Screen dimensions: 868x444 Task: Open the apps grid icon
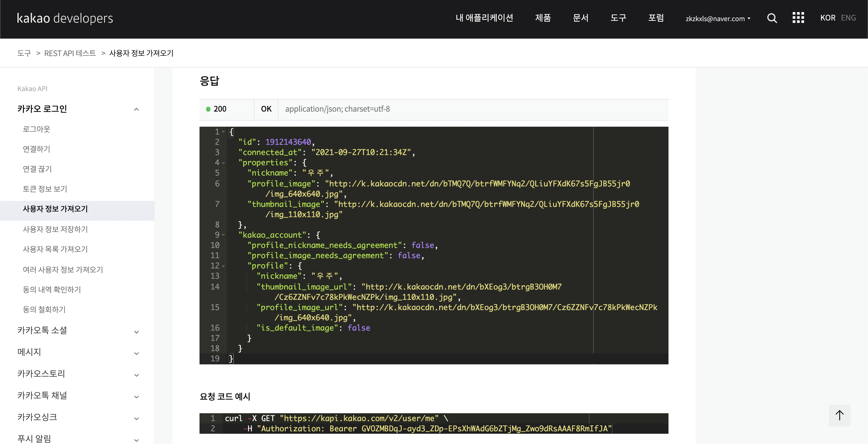(x=798, y=18)
